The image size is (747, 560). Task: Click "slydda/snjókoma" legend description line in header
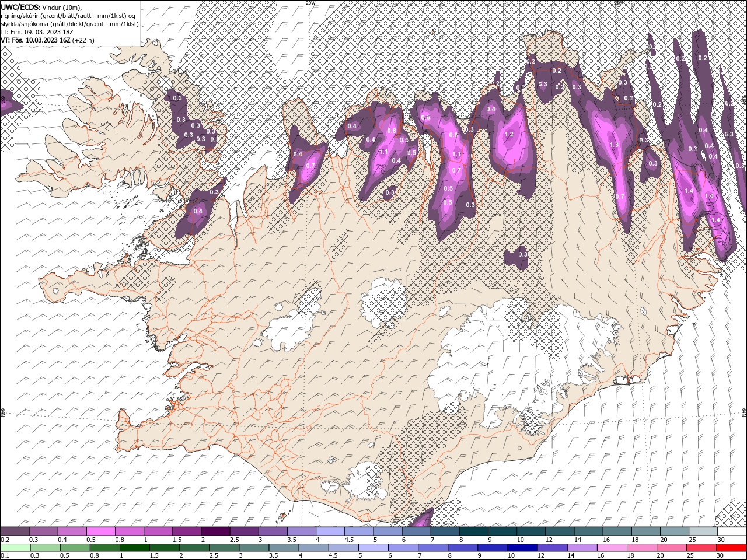pyautogui.click(x=69, y=24)
